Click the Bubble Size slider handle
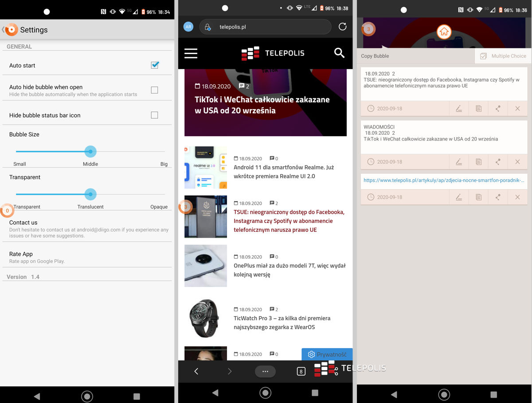Viewport: 532px width, 403px height. pos(90,151)
